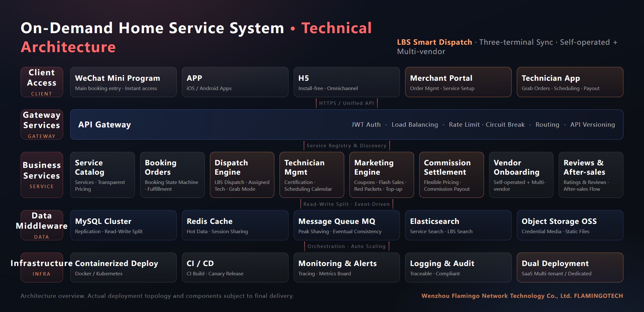
Task: Select the H5 Install-free card
Action: [x=346, y=82]
